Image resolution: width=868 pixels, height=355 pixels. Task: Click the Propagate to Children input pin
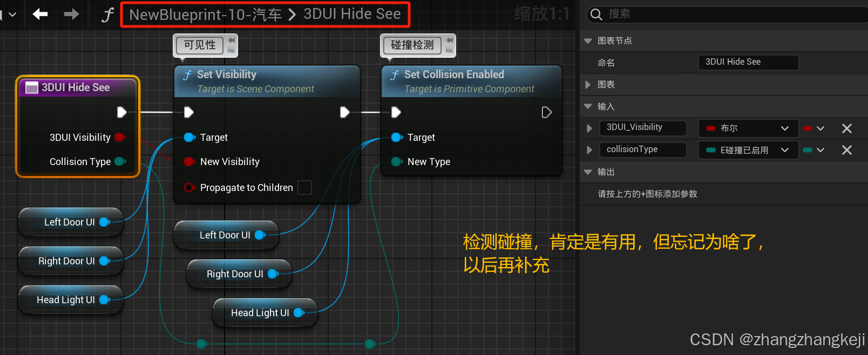[189, 188]
